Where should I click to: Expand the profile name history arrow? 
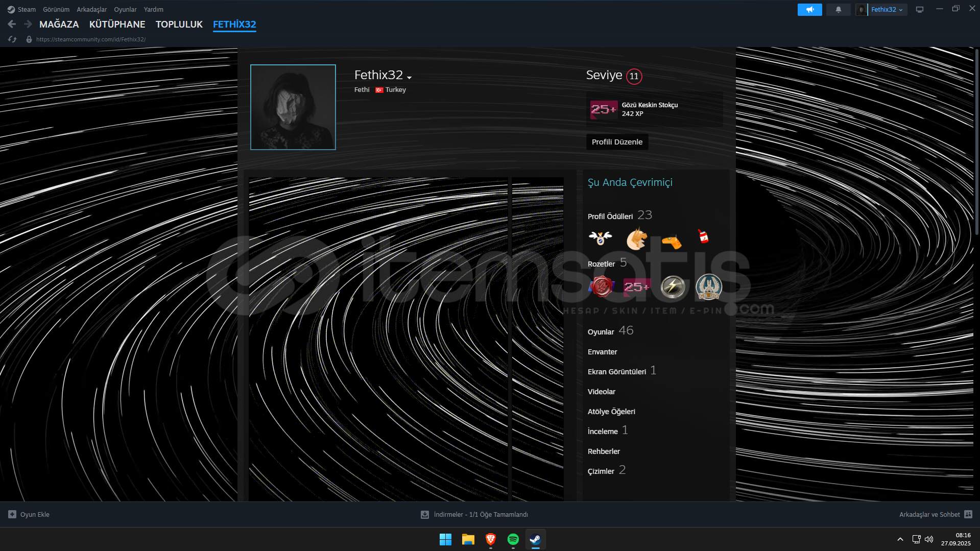tap(409, 78)
